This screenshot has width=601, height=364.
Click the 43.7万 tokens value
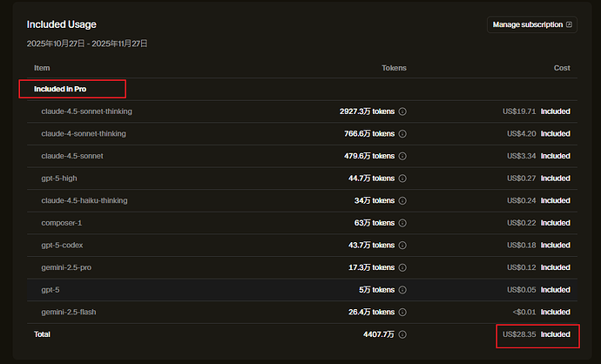tap(371, 246)
